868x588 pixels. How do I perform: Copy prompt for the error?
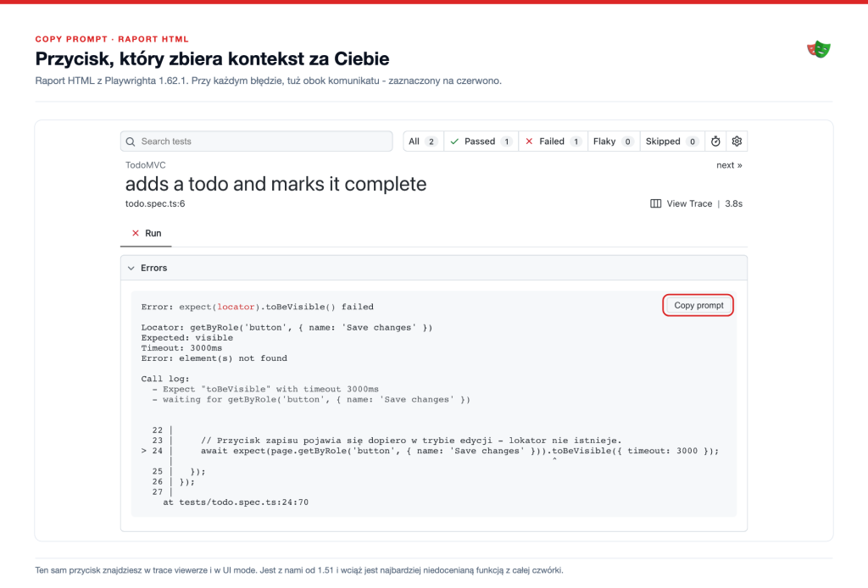pyautogui.click(x=698, y=305)
